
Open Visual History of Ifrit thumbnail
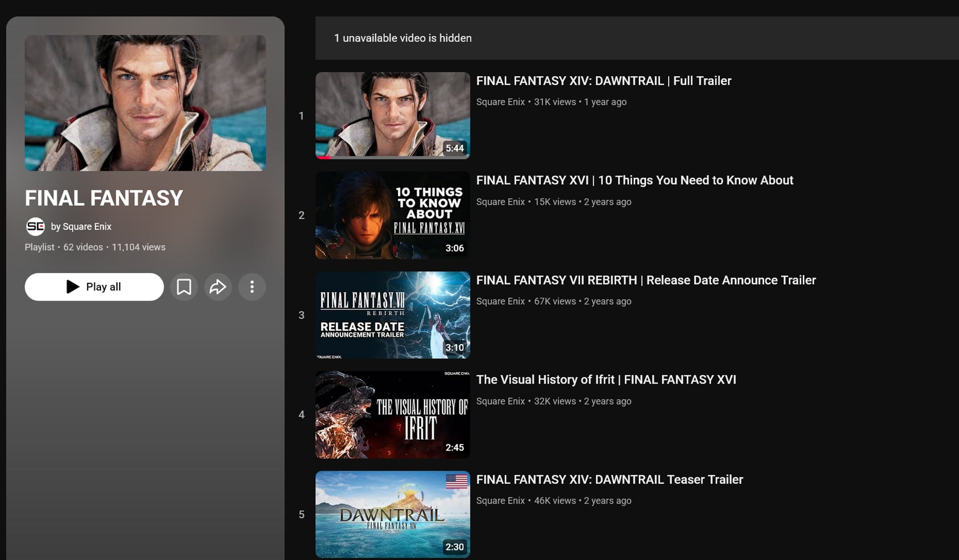392,414
